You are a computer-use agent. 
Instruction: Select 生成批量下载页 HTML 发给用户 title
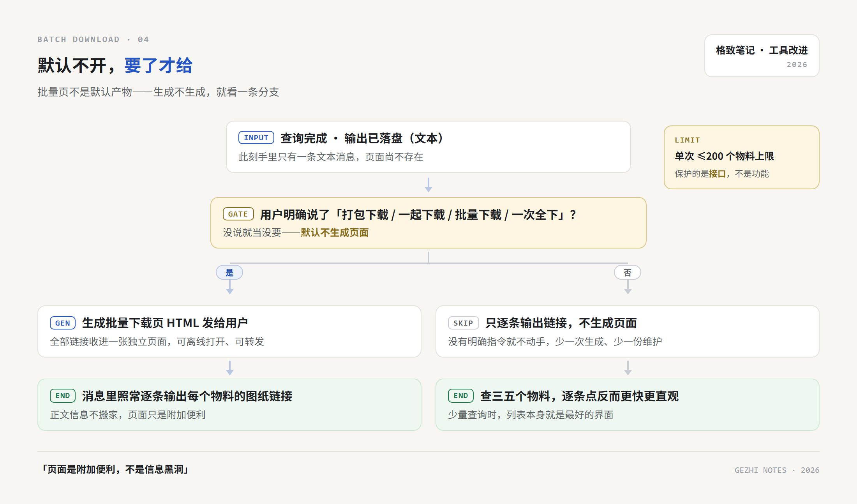coord(165,323)
